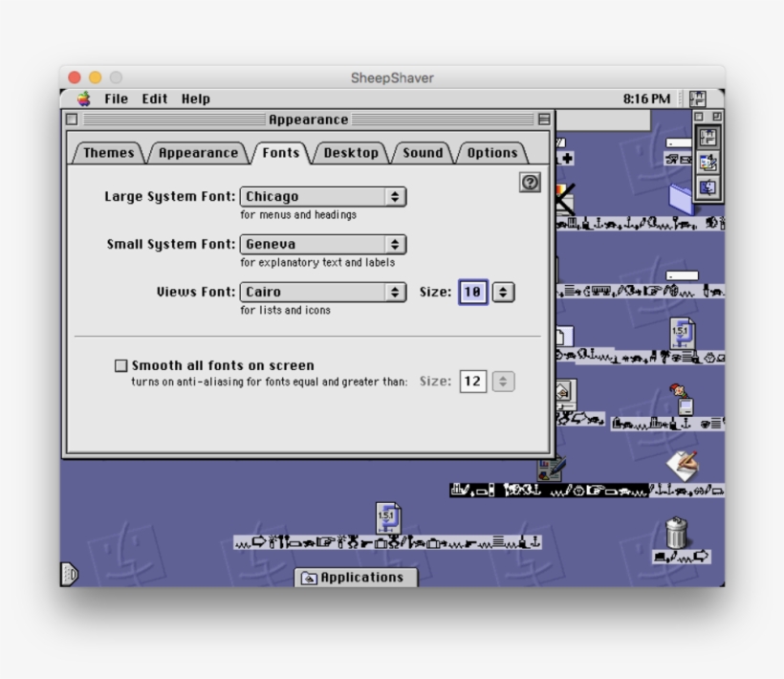Click the 'for lists and icons' description
Screen dimensions: 784x679
coord(286,311)
